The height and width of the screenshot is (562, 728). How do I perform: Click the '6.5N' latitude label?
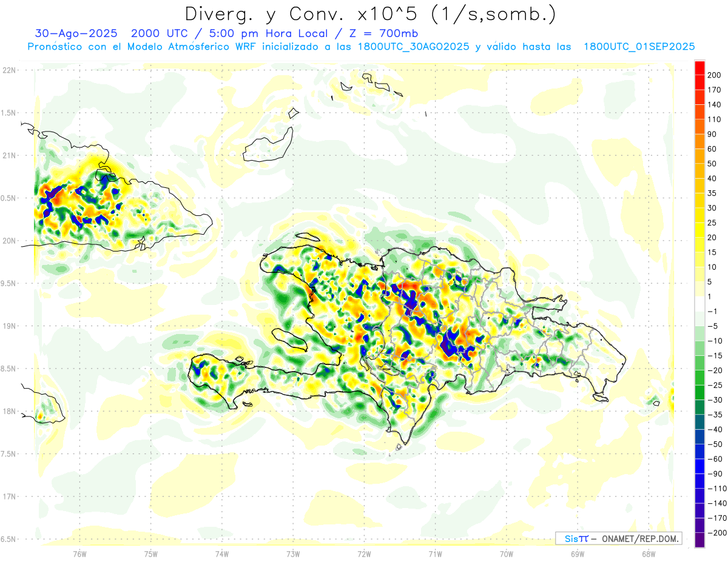(8, 540)
